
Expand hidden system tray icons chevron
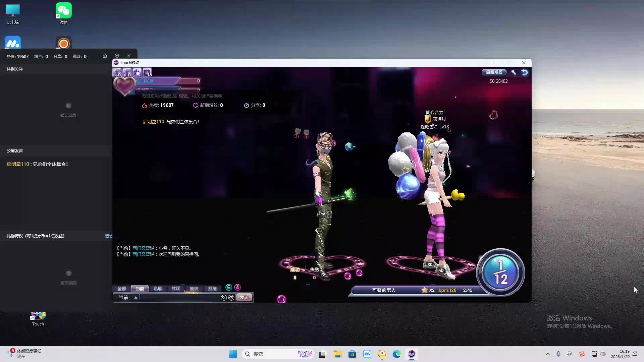[547, 354]
